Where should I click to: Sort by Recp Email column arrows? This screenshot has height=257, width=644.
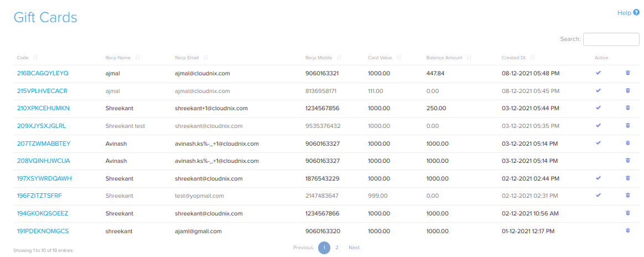click(x=206, y=58)
